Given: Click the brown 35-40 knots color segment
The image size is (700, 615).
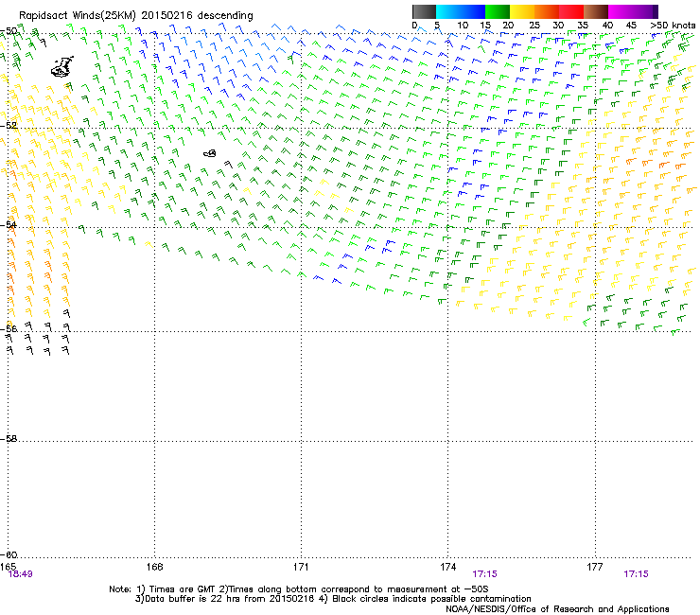Looking at the screenshot, I should [596, 11].
